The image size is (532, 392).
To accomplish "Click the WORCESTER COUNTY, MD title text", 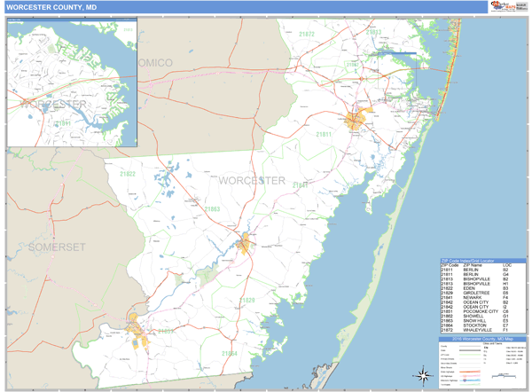I will click(51, 7).
